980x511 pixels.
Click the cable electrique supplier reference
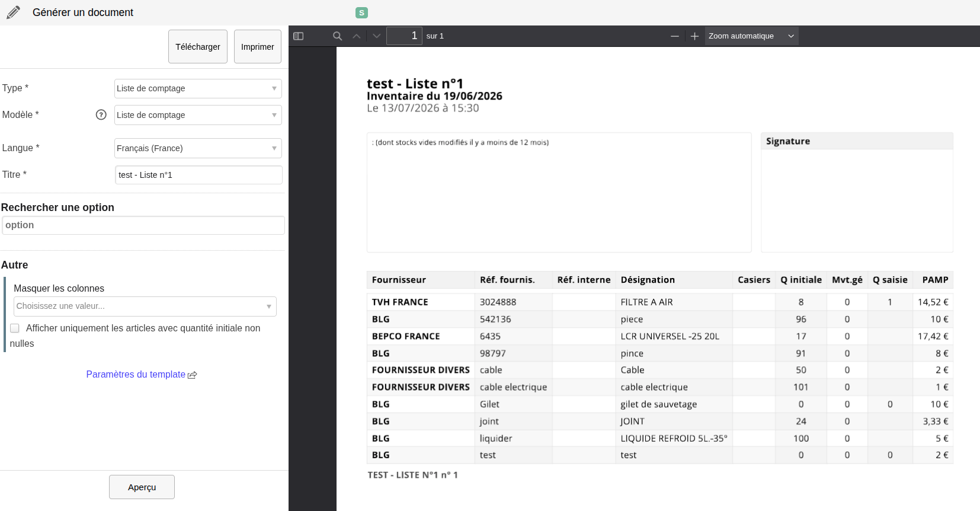point(513,388)
